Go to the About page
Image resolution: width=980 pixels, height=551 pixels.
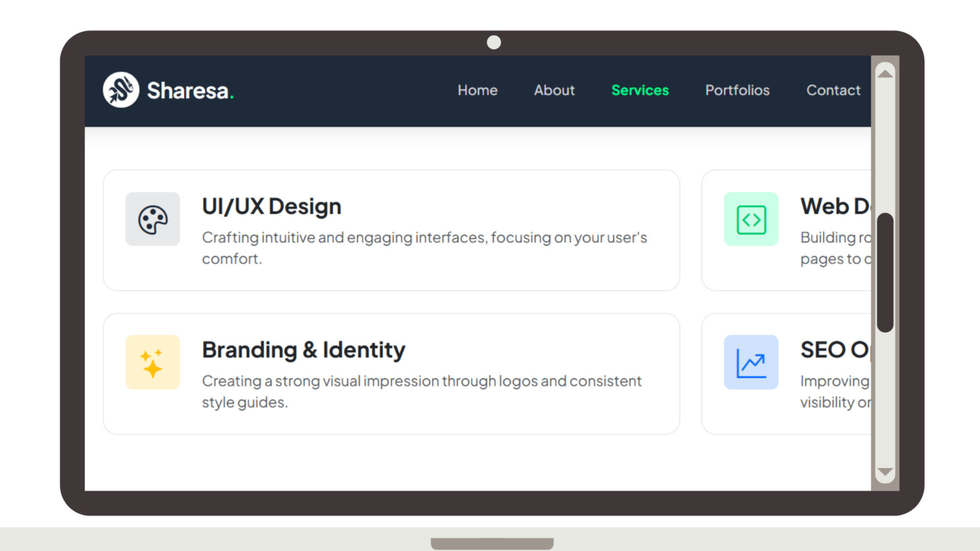[554, 90]
